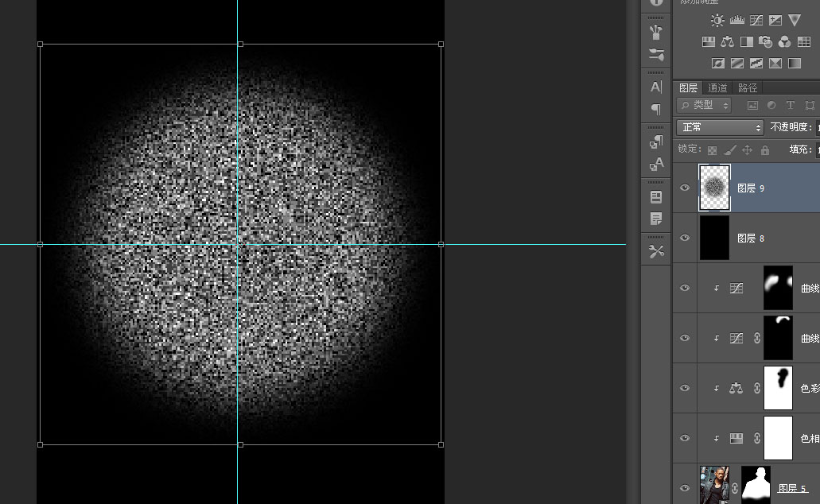Open the Paragraph Styles panel
Screen dimensions: 820x504
[x=656, y=142]
